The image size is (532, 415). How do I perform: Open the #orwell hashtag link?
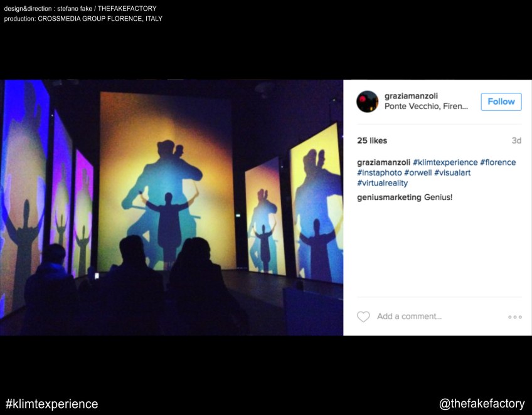pyautogui.click(x=418, y=172)
